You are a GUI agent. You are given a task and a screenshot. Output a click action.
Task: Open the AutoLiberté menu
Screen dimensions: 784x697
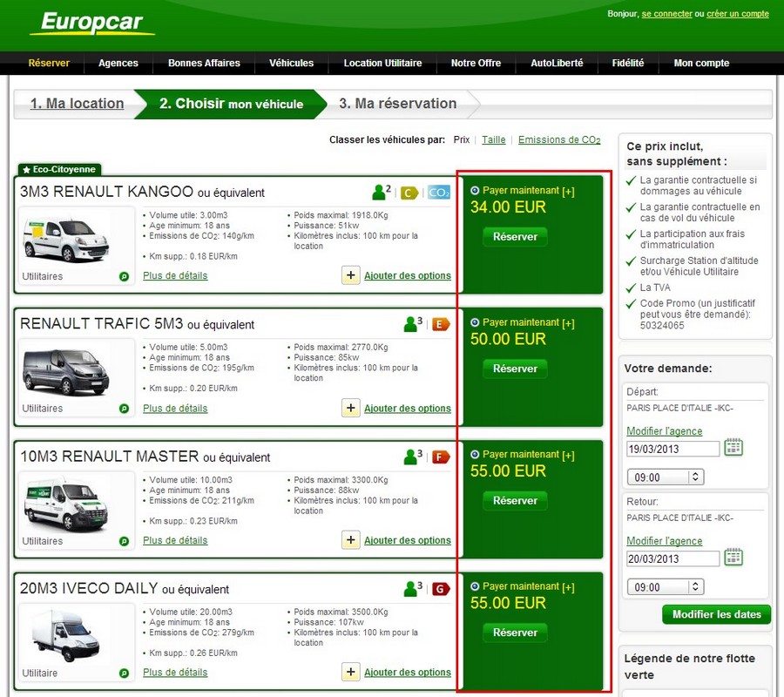pyautogui.click(x=557, y=63)
